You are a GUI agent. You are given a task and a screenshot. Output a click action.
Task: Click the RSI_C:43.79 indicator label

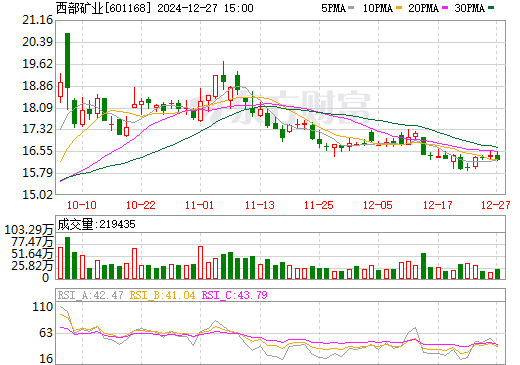point(235,295)
